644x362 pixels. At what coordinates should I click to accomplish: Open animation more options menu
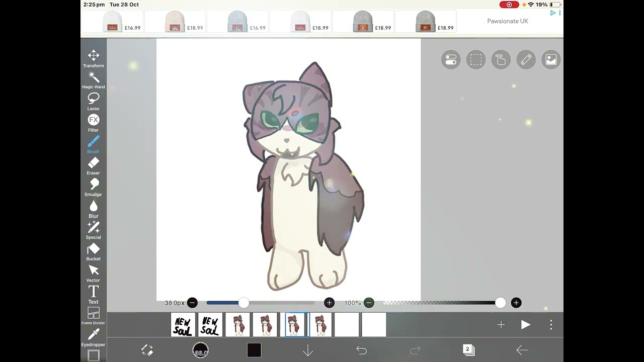point(551,325)
